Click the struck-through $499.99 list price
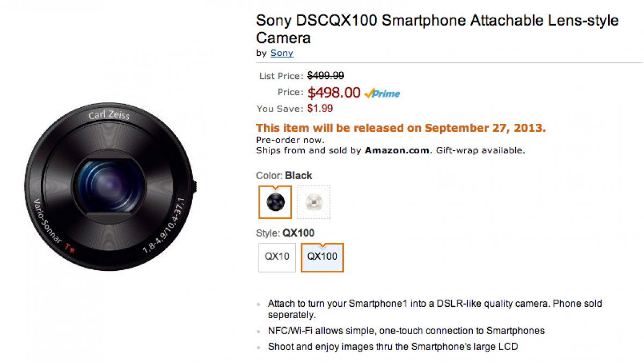The width and height of the screenshot is (644, 362). (x=325, y=76)
